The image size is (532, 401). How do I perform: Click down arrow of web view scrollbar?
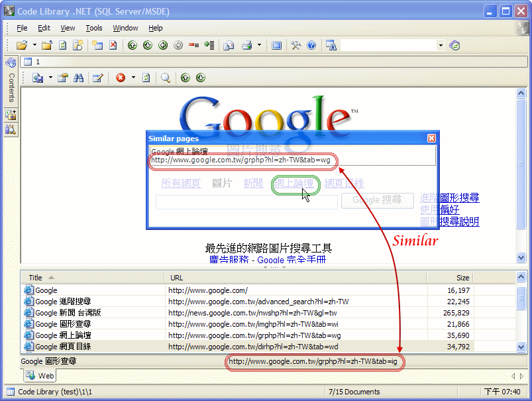pos(521,258)
